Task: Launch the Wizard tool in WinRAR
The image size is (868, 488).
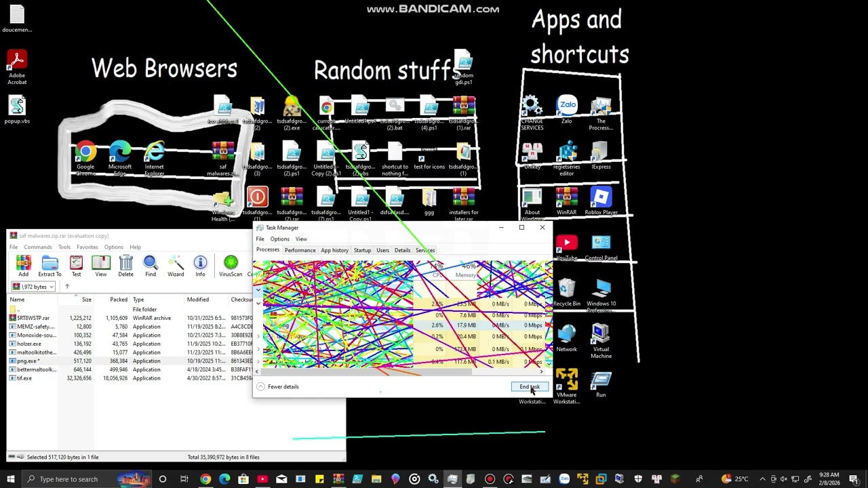Action: [x=176, y=266]
